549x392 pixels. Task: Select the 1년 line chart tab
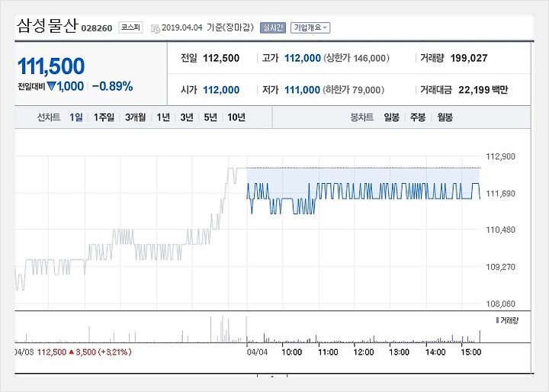click(163, 117)
